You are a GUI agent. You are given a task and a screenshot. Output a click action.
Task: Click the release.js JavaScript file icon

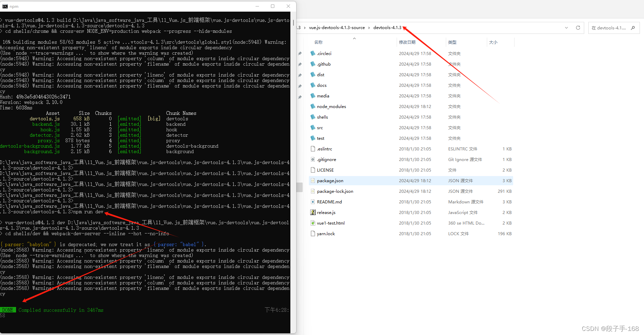pos(313,212)
